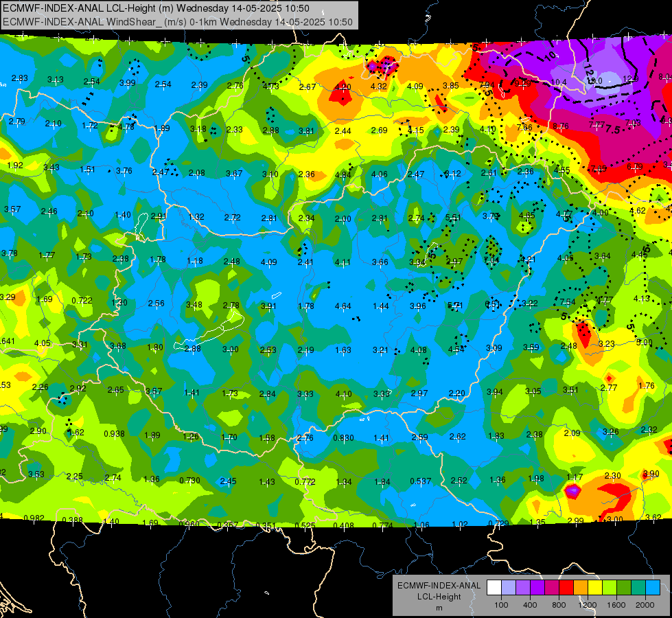The width and height of the screenshot is (672, 618).
Task: Select the magenta legend swatch
Action: click(x=552, y=588)
